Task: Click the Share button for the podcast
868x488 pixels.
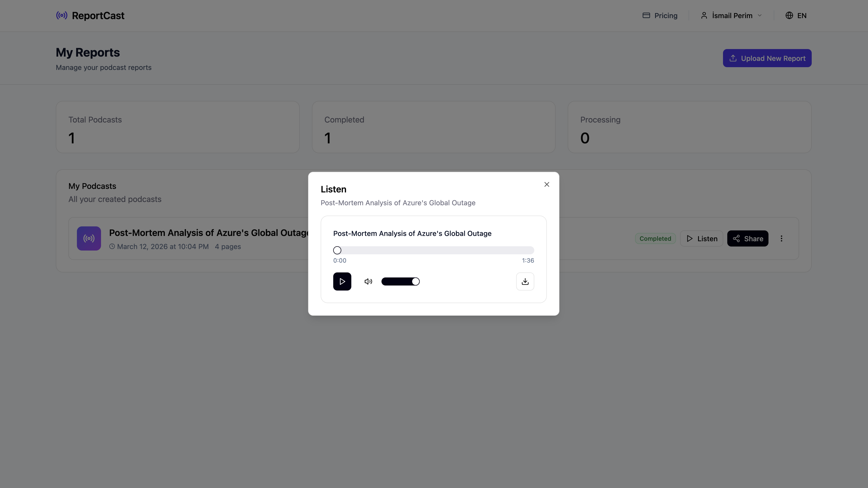Action: click(747, 238)
